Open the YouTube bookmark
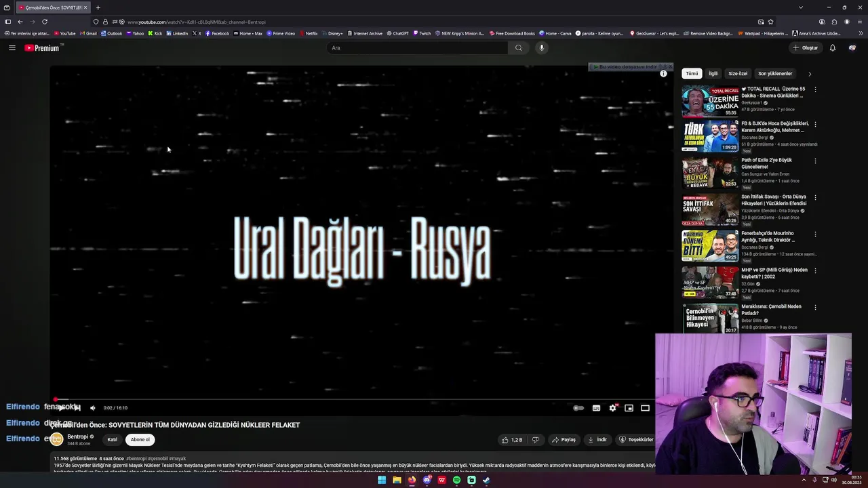This screenshot has width=868, height=488. 65,33
